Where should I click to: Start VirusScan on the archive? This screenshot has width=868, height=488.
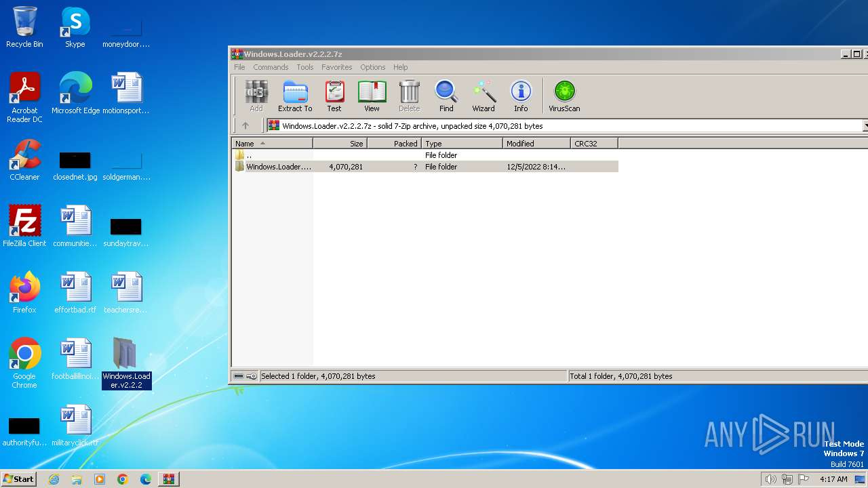click(x=564, y=96)
